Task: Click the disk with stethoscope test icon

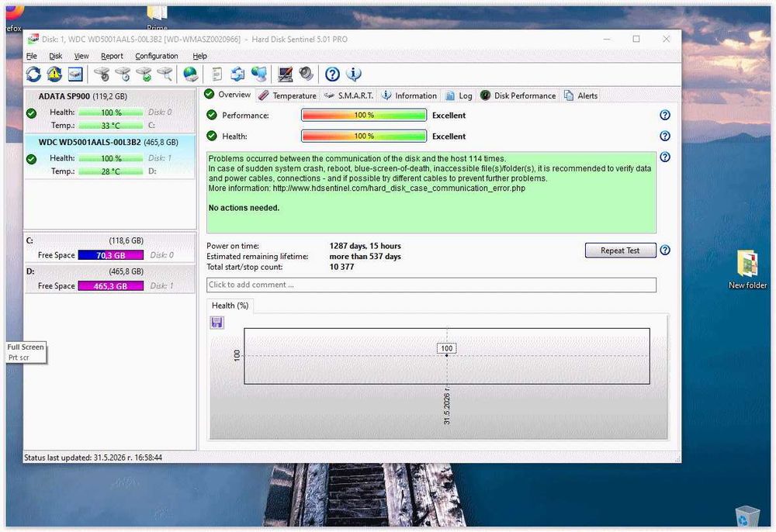Action: point(102,74)
